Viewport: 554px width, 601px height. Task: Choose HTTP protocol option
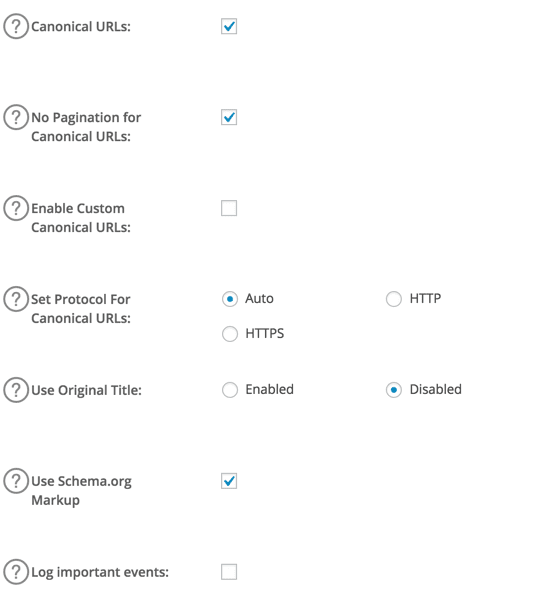(394, 299)
